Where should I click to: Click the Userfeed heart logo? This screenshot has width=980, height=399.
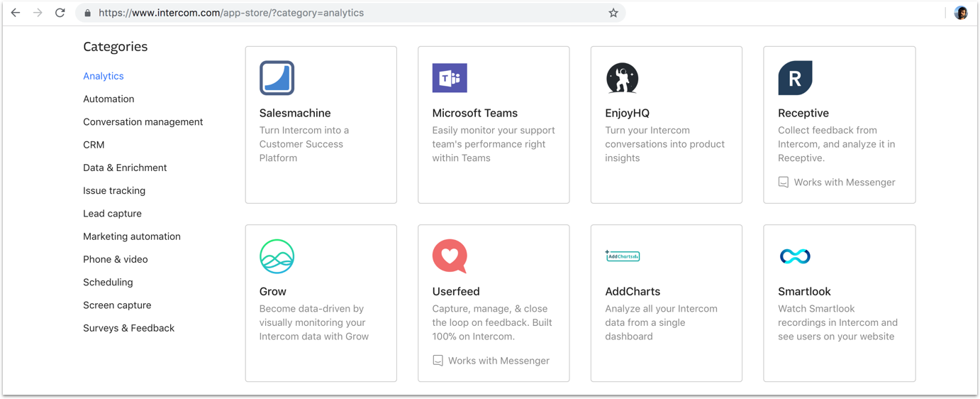point(450,256)
